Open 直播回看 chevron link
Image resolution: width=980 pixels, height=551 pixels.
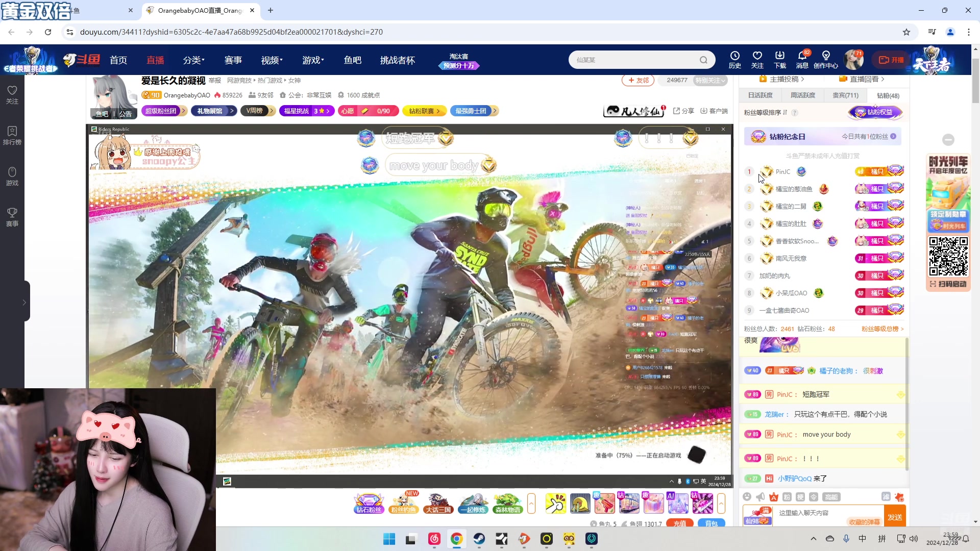click(x=862, y=79)
